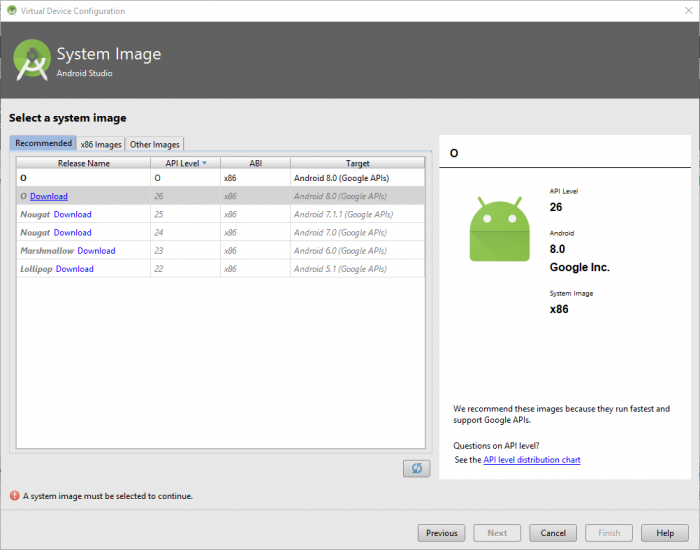This screenshot has height=550, width=700.
Task: Click the green Android robot image
Action: tap(500, 229)
